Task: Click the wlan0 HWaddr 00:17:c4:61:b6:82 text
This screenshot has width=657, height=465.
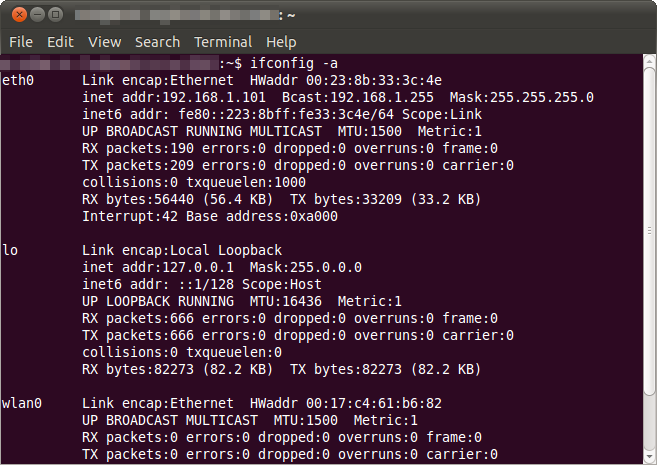Action: [x=346, y=403]
